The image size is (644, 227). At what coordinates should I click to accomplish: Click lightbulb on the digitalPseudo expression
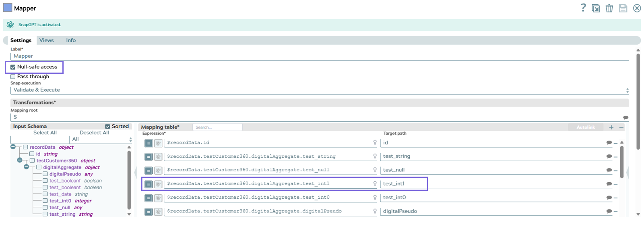pos(375,211)
